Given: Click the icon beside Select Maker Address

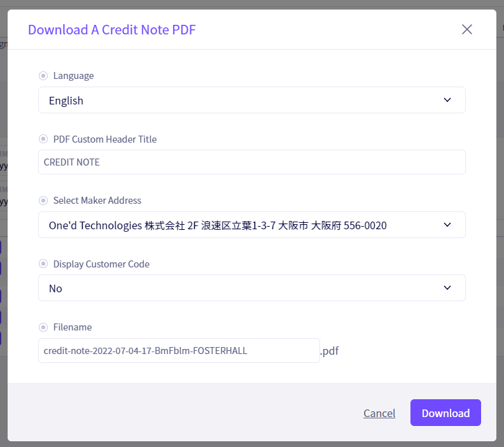Looking at the screenshot, I should click(x=43, y=201).
